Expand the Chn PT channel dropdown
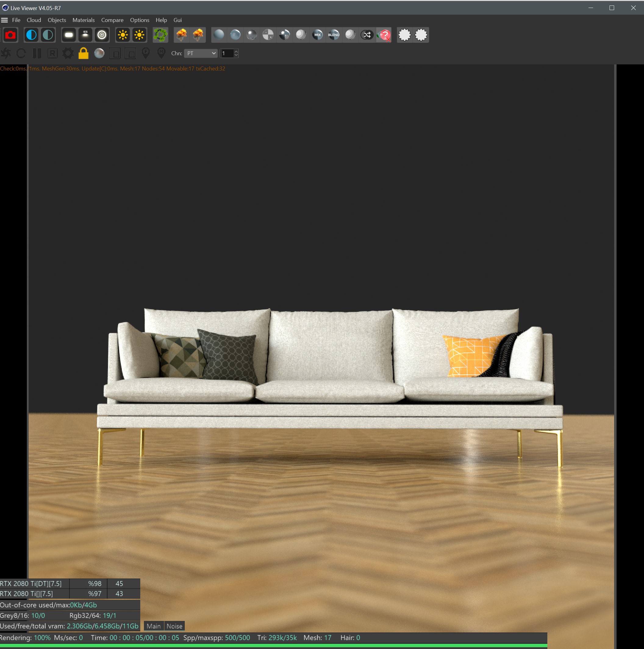 (x=201, y=53)
